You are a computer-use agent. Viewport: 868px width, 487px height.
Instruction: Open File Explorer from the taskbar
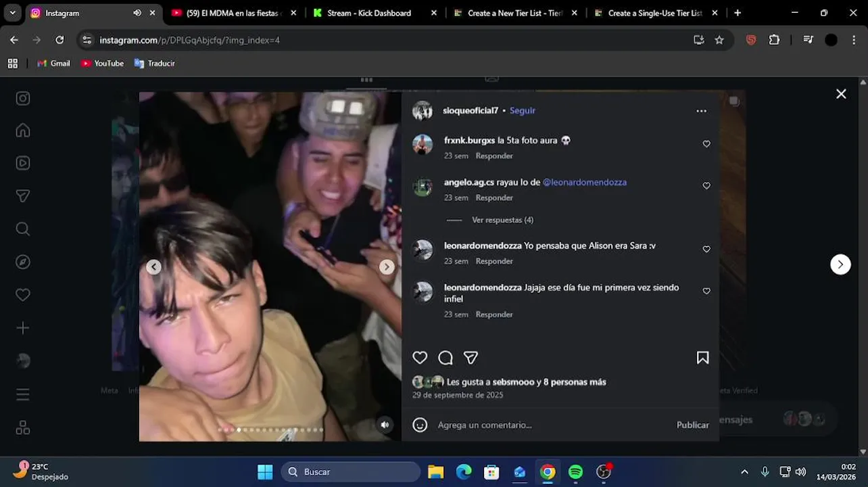pos(435,471)
